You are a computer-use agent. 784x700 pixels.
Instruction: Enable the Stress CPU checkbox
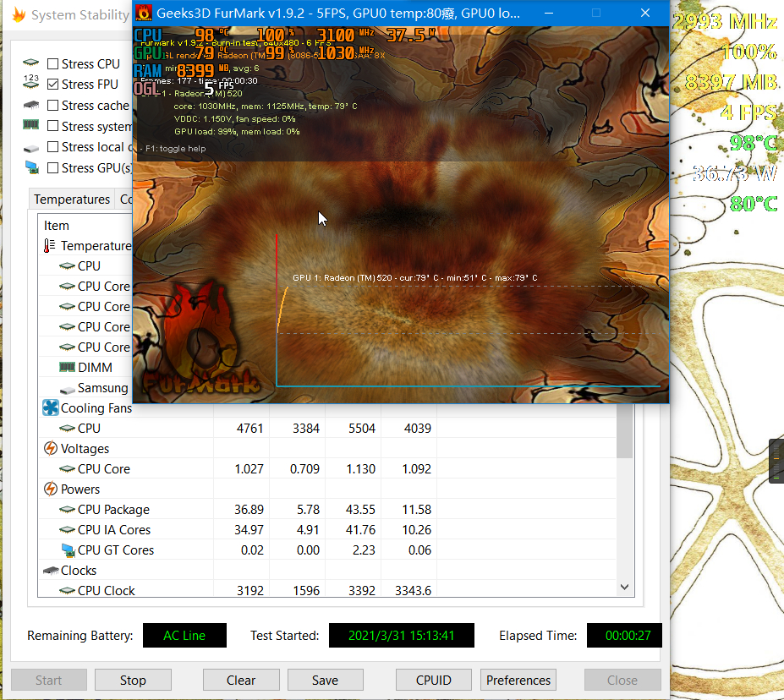(52, 64)
